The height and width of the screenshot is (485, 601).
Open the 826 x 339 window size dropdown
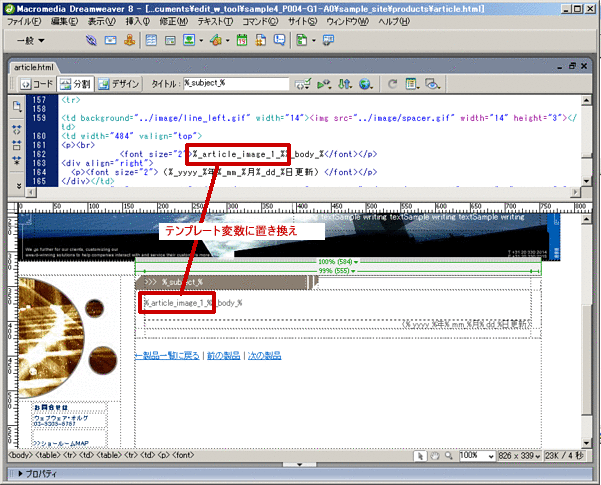point(519,456)
